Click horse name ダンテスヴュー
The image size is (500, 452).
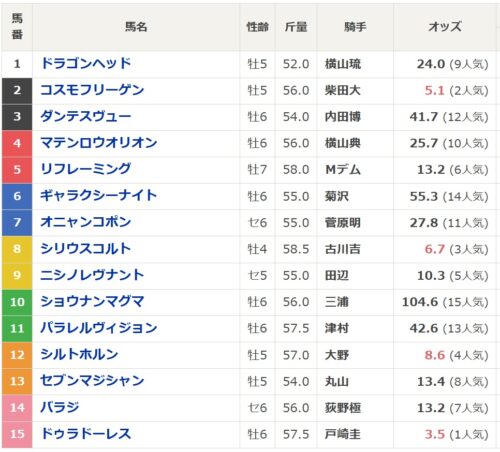tap(86, 116)
